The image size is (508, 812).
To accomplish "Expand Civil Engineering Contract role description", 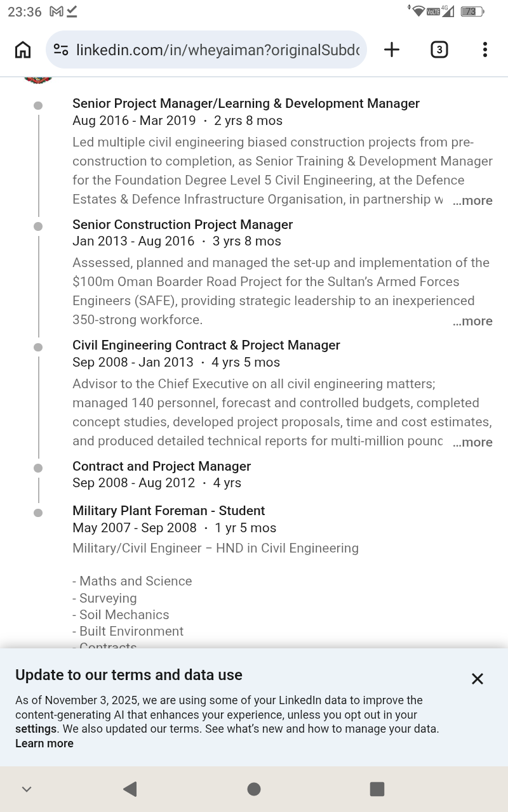I will 472,442.
